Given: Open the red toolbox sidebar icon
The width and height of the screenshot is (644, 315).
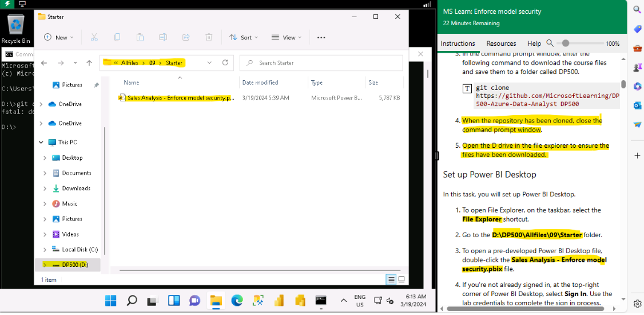Looking at the screenshot, I should point(638,48).
